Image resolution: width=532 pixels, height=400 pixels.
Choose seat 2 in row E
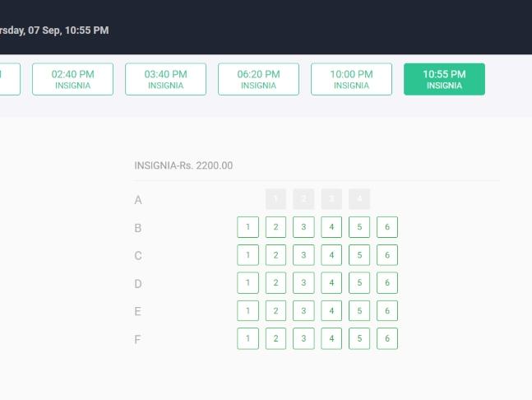coord(275,310)
